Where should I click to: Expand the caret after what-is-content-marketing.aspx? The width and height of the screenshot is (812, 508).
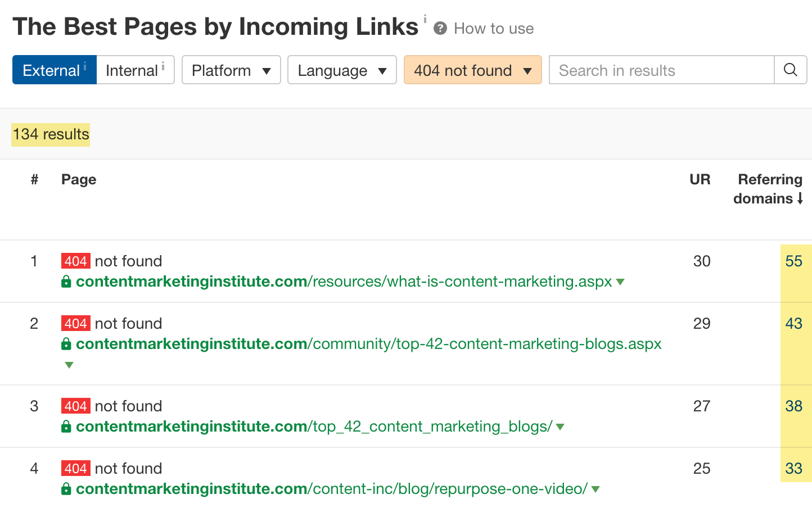[x=620, y=282]
